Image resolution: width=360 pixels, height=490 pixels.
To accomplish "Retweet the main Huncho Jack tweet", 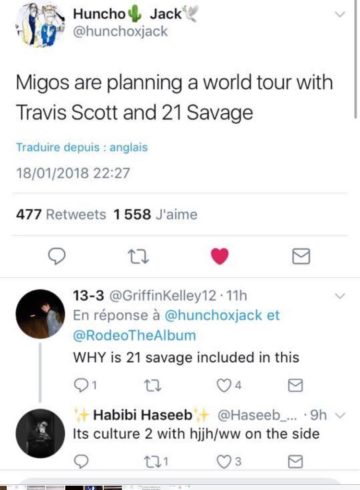I will [138, 257].
